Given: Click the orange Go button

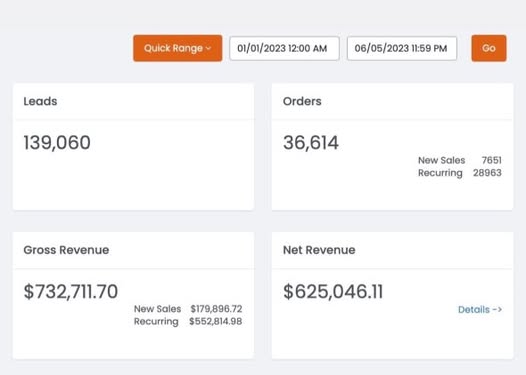Looking at the screenshot, I should tap(489, 48).
